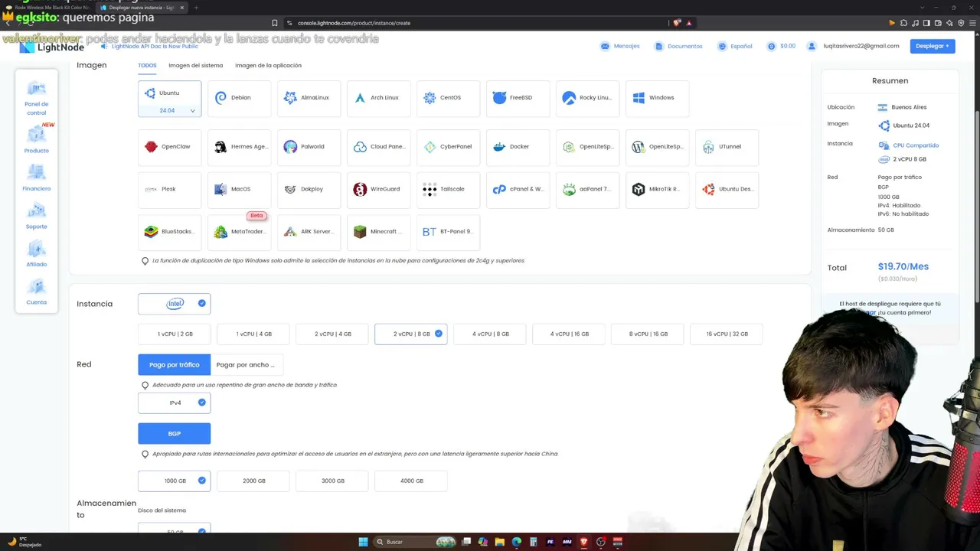The image size is (980, 551).
Task: Open the Afiliado sidebar item
Action: (x=36, y=253)
